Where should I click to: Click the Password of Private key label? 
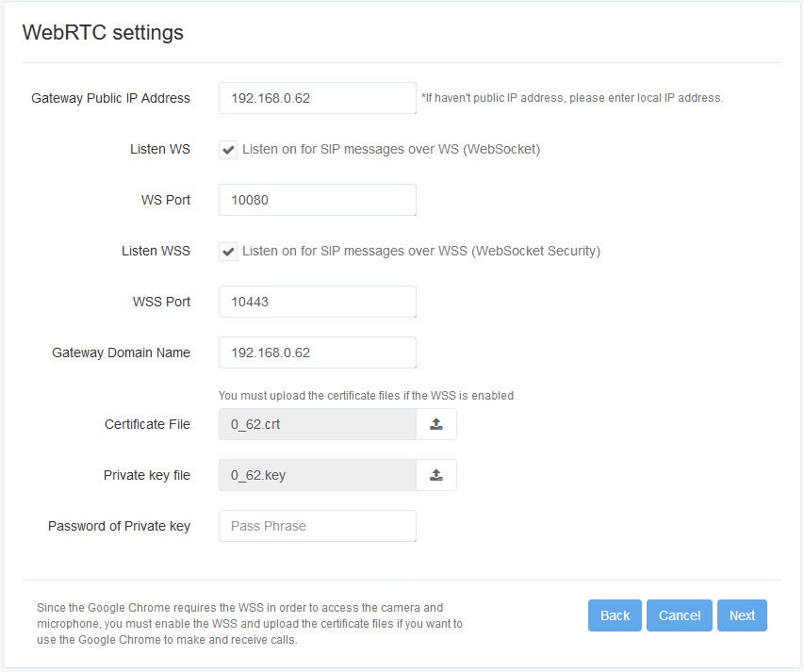coord(119,527)
